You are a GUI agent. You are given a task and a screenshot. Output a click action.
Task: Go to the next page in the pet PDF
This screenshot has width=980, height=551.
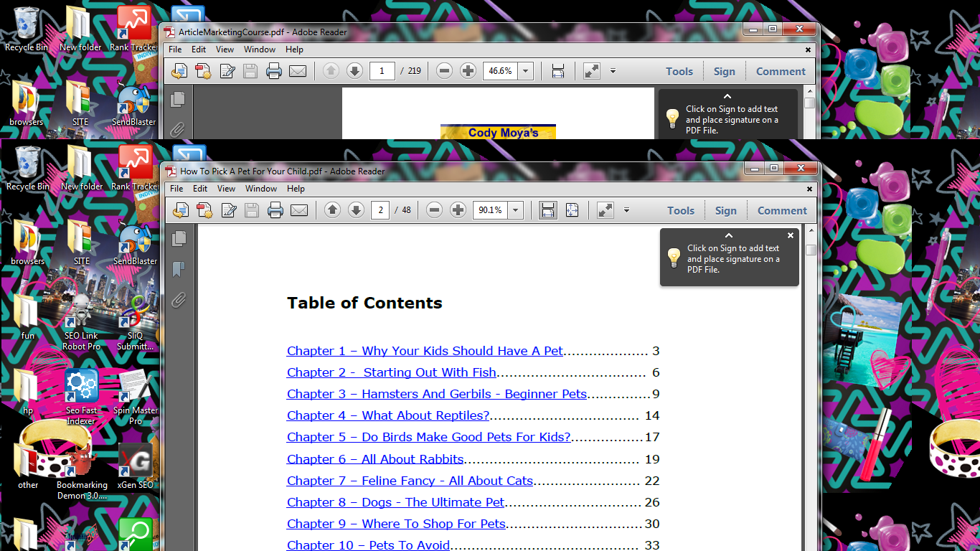coord(356,210)
